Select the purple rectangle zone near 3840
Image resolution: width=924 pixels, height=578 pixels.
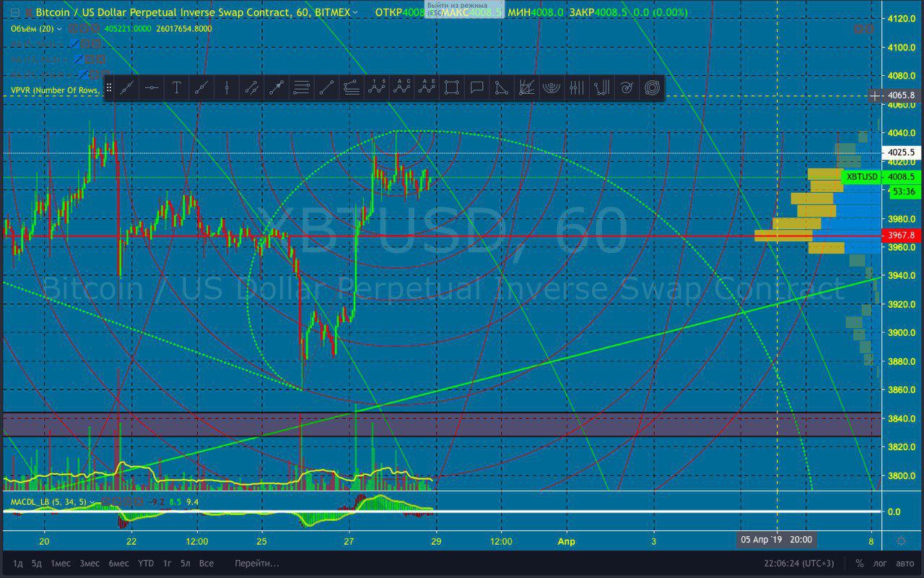[442, 424]
